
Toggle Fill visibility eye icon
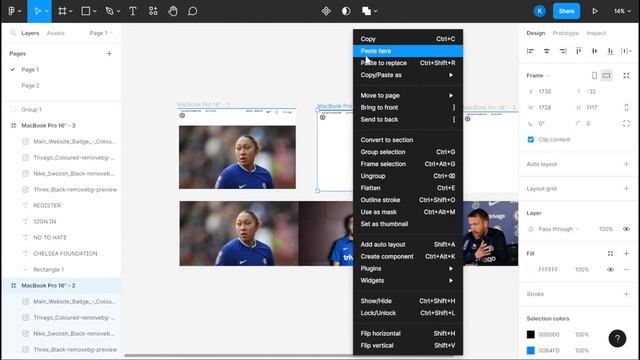[610, 269]
